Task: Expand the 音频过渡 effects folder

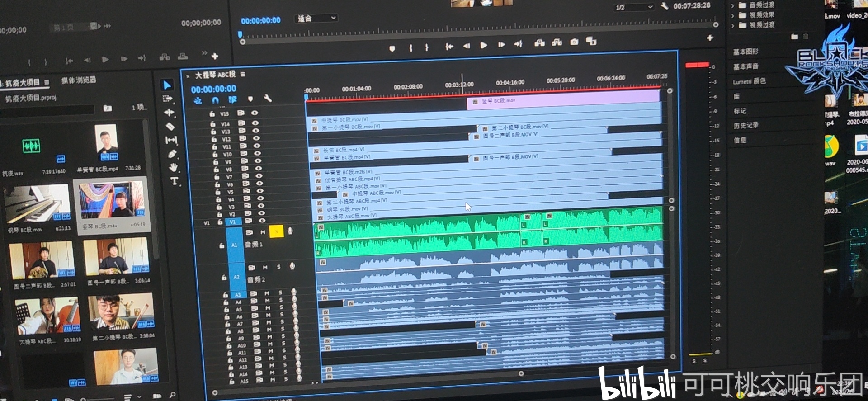Action: tap(732, 5)
